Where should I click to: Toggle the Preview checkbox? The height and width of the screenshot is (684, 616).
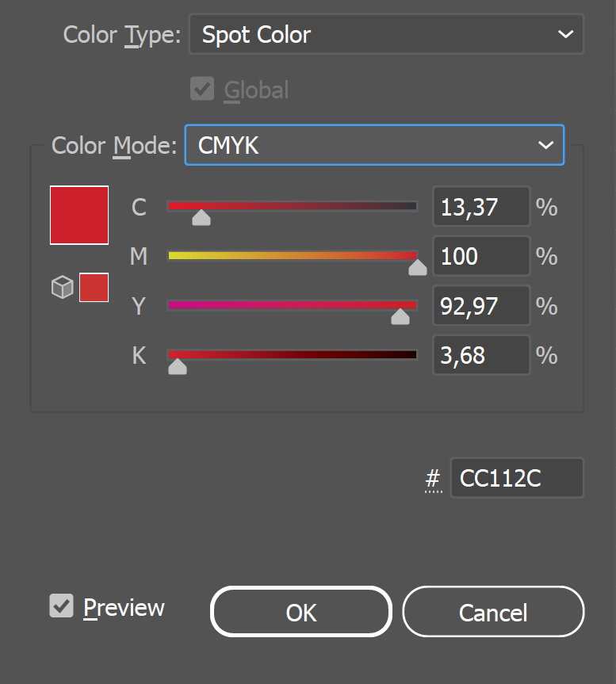[62, 606]
